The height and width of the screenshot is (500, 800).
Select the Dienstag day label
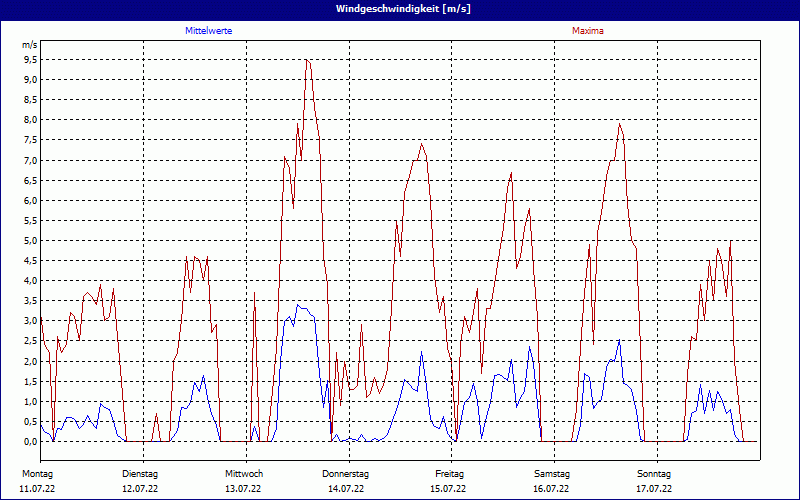click(140, 473)
